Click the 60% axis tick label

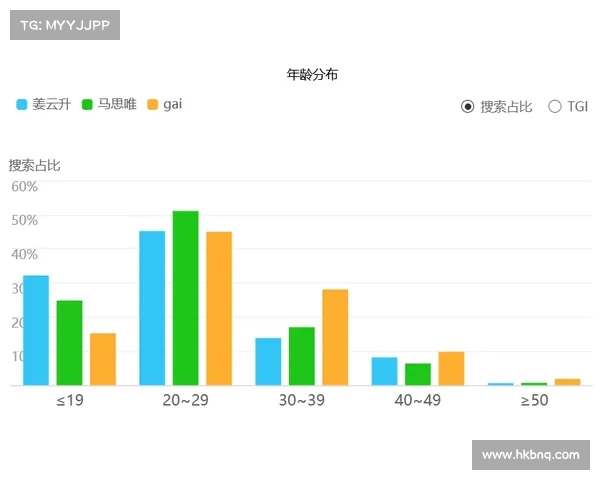(x=24, y=187)
